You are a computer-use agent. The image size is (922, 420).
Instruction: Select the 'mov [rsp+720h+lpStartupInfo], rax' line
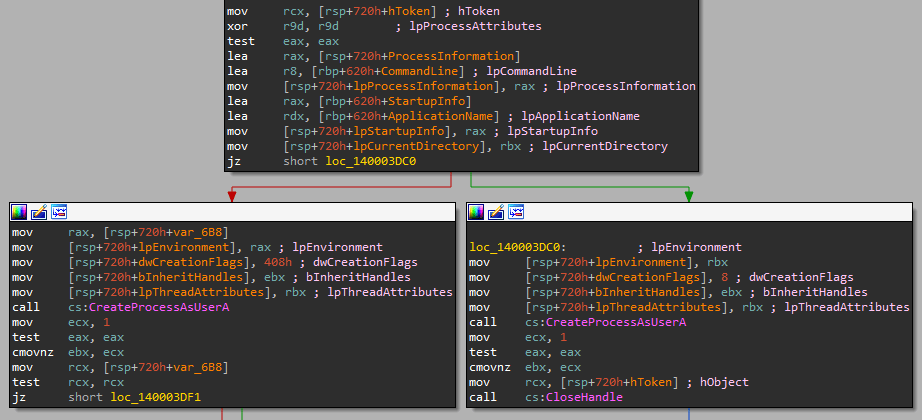[412, 131]
